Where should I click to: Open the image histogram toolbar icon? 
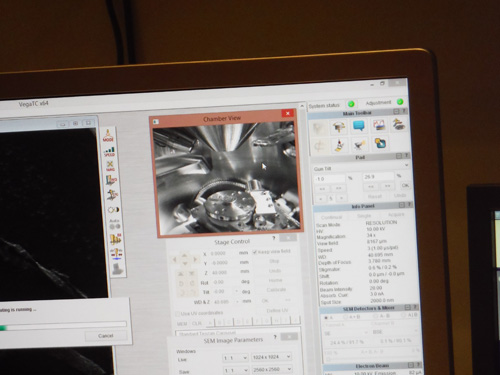(x=379, y=125)
